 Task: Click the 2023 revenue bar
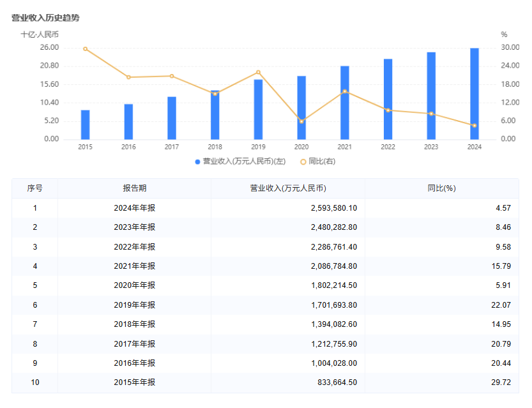[x=431, y=96]
